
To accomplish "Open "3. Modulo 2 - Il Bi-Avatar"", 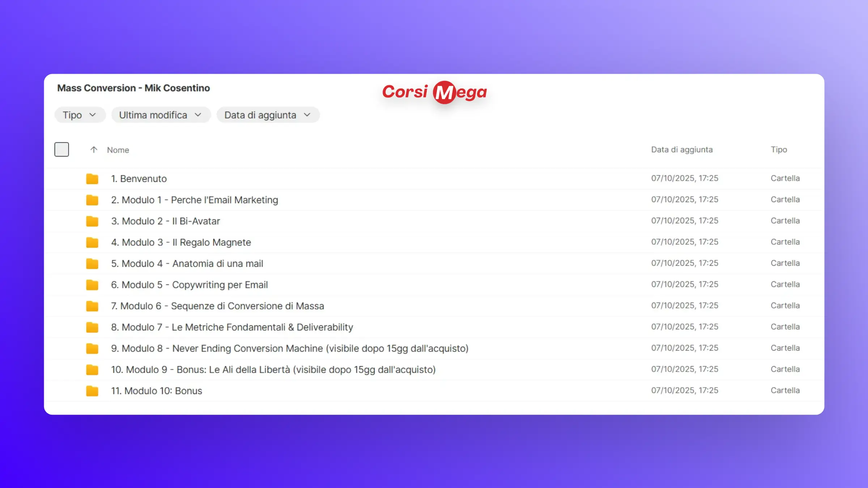I will pyautogui.click(x=166, y=221).
